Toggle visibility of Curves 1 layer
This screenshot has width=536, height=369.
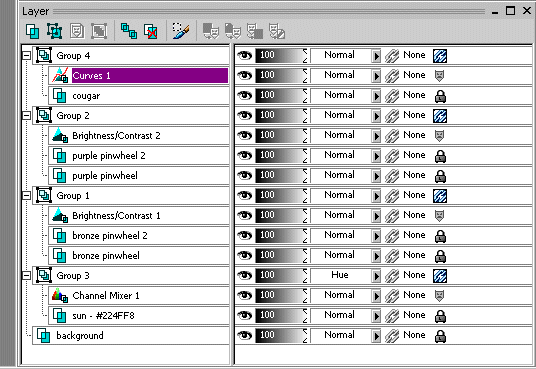pos(244,75)
